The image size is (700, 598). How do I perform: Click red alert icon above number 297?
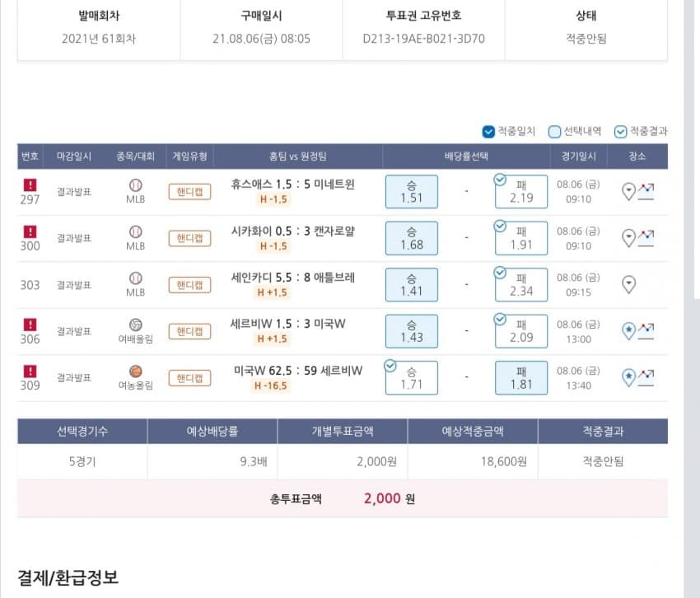[x=30, y=185]
